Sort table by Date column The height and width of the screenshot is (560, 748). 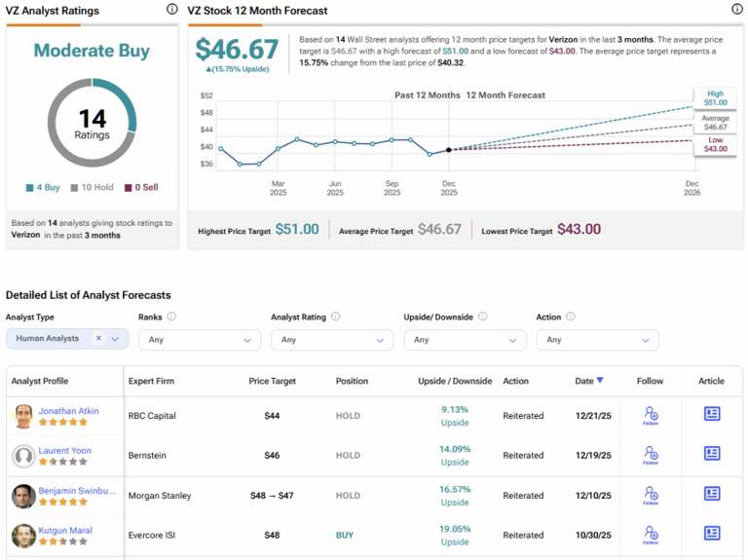[x=585, y=381]
